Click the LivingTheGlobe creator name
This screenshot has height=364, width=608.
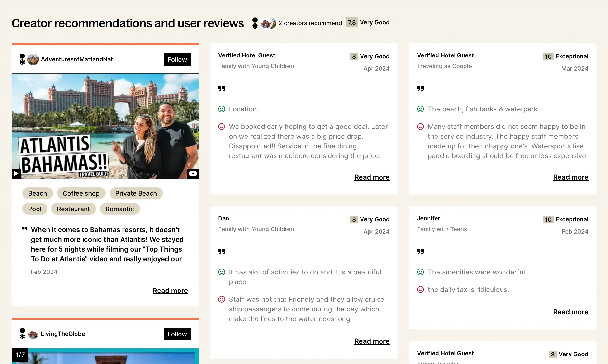coord(63,334)
